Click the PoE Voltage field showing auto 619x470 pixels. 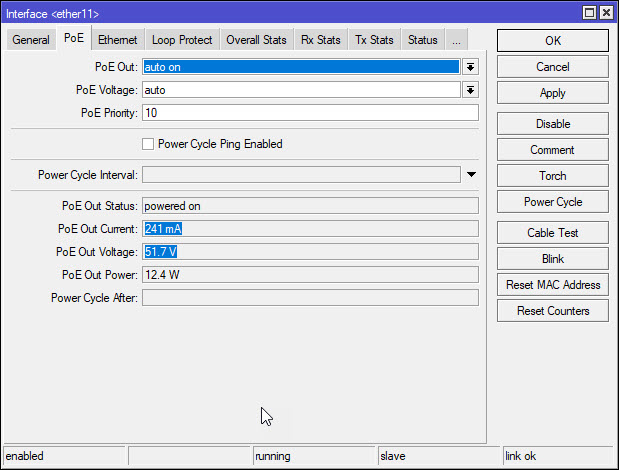coord(301,90)
